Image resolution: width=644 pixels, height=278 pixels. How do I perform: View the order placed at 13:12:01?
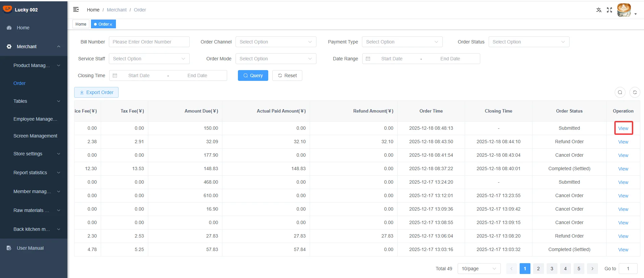click(623, 196)
